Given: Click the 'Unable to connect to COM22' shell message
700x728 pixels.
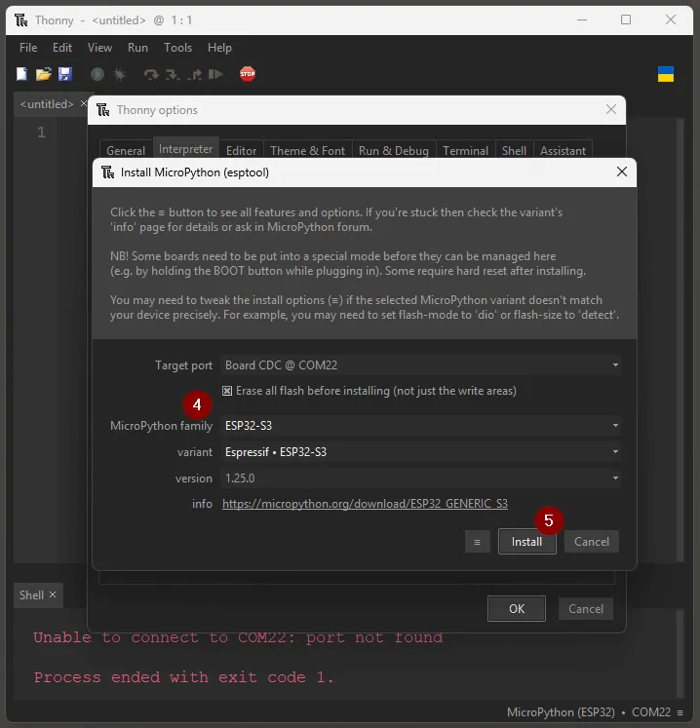Looking at the screenshot, I should [238, 637].
